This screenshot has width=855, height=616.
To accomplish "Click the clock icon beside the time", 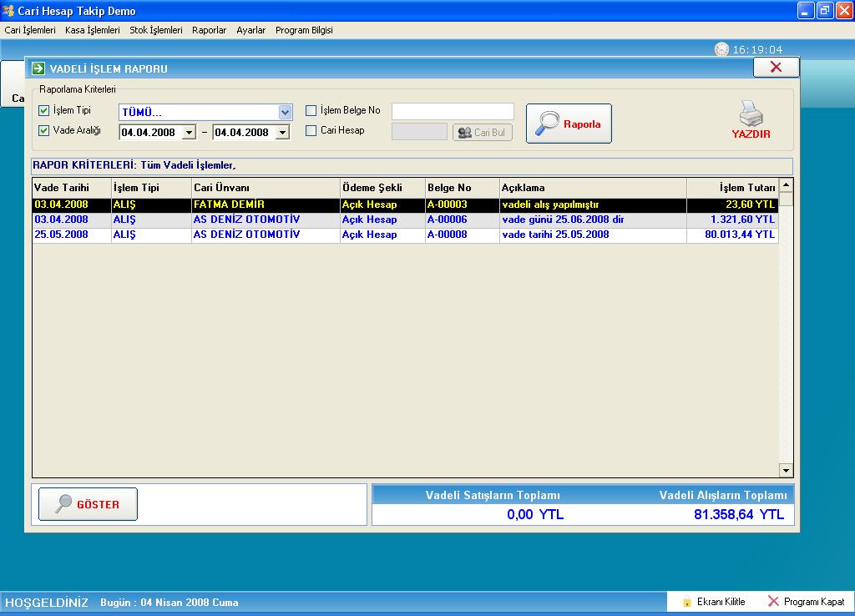I will (721, 50).
